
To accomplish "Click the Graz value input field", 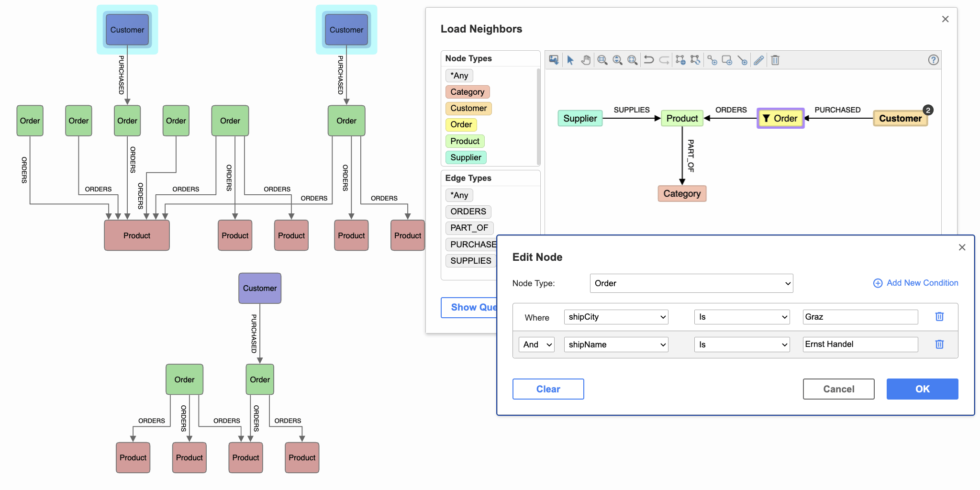I will [860, 317].
